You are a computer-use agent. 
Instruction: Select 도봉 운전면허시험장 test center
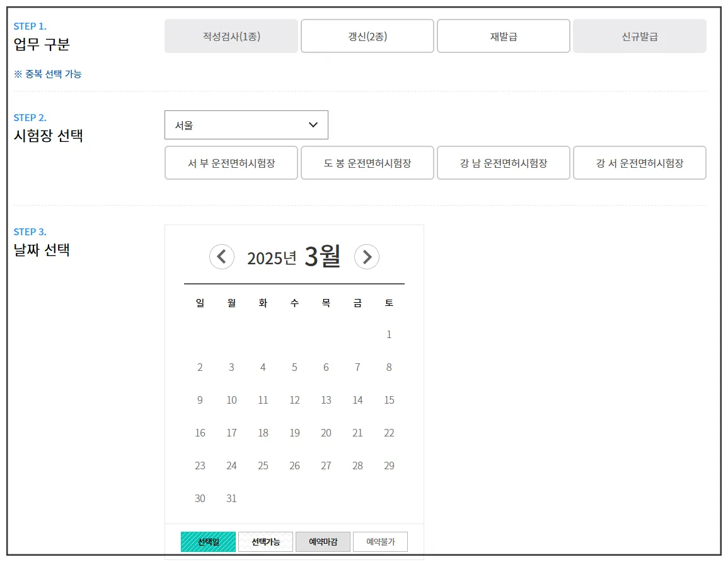367,163
